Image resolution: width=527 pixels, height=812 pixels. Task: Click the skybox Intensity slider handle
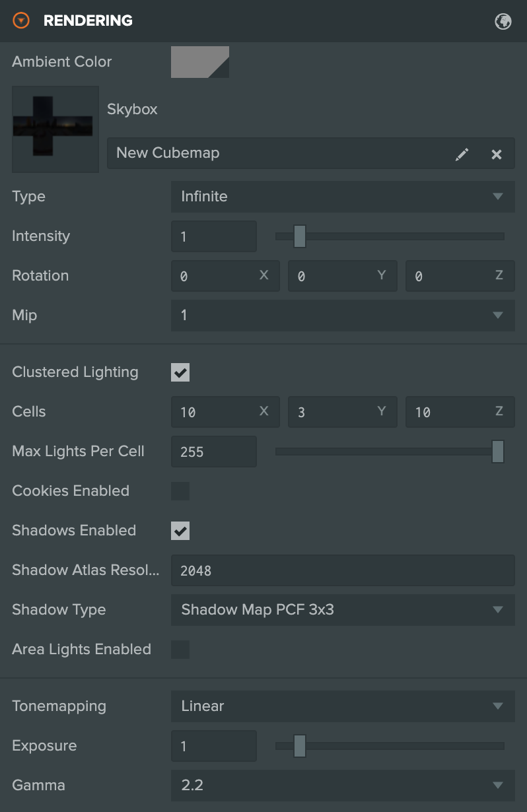click(300, 236)
